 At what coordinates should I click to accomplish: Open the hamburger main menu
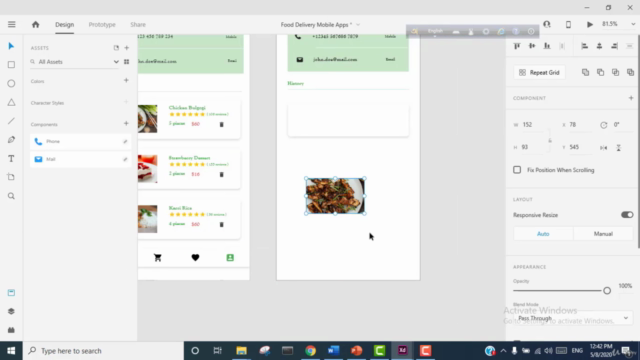(11, 24)
